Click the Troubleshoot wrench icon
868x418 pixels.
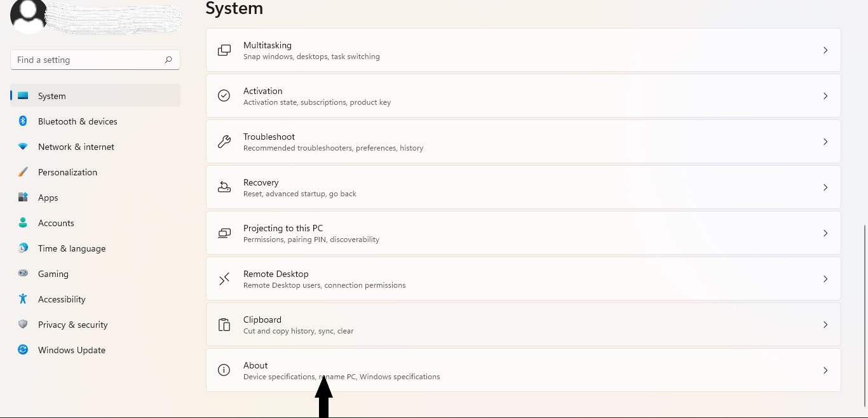(224, 142)
